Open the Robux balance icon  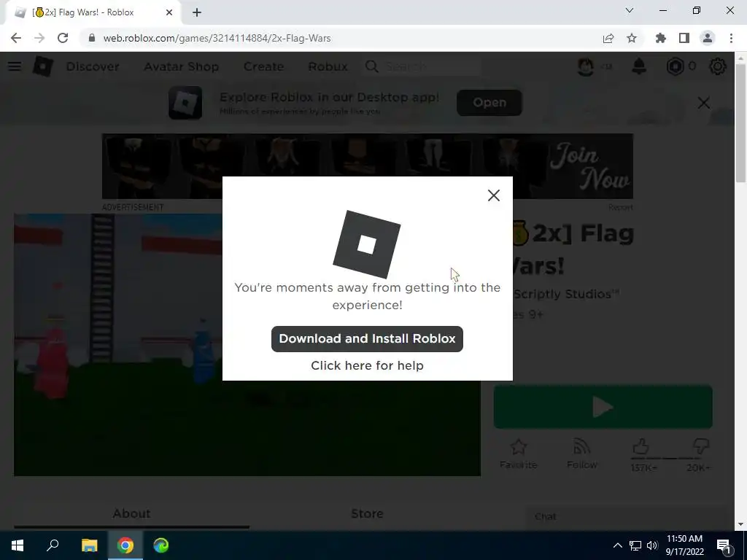tap(675, 66)
